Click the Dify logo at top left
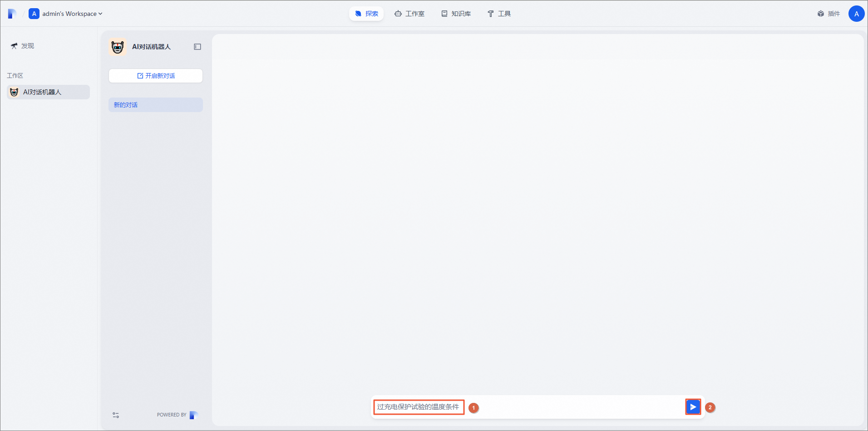 pos(12,14)
